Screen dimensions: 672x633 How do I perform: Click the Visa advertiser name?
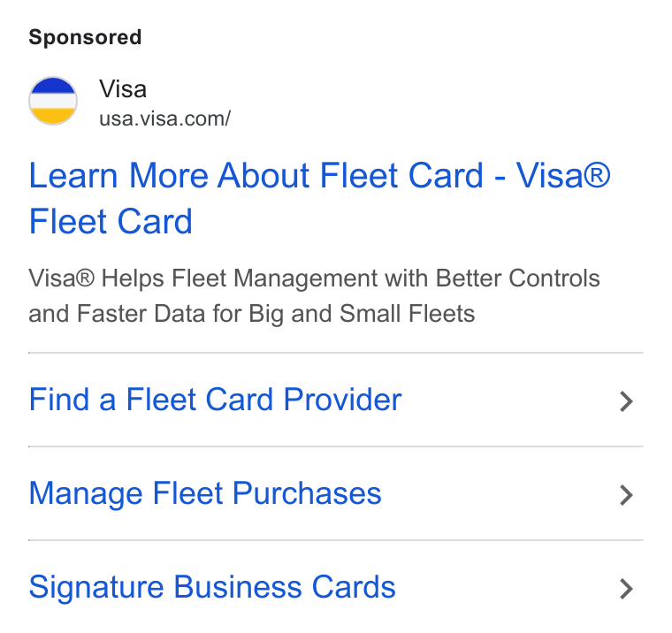click(x=123, y=89)
